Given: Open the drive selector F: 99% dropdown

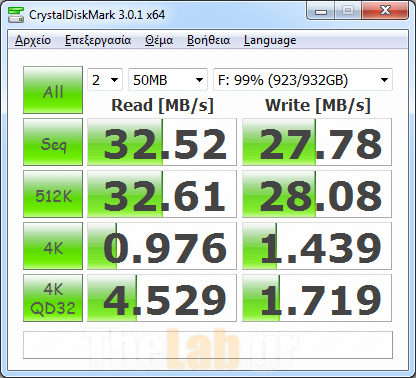Looking at the screenshot, I should pos(303,80).
